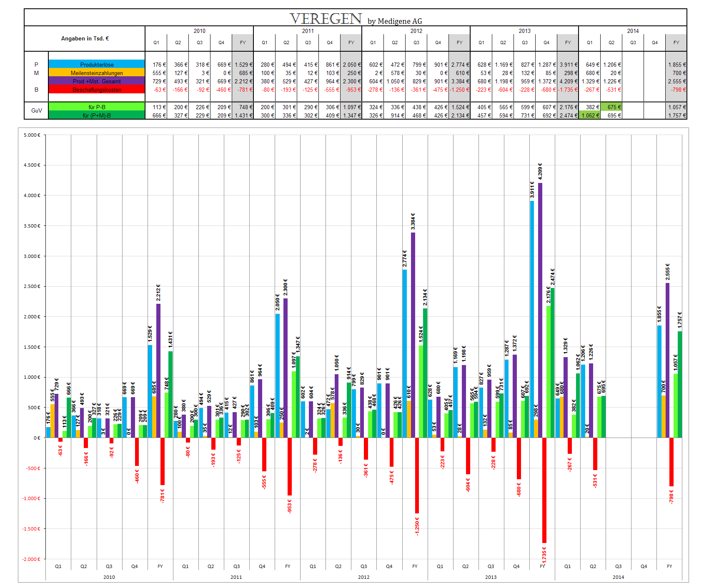
Task: Click the dark green 2014 FY bar at 1.757 €
Action: pyautogui.click(x=680, y=385)
